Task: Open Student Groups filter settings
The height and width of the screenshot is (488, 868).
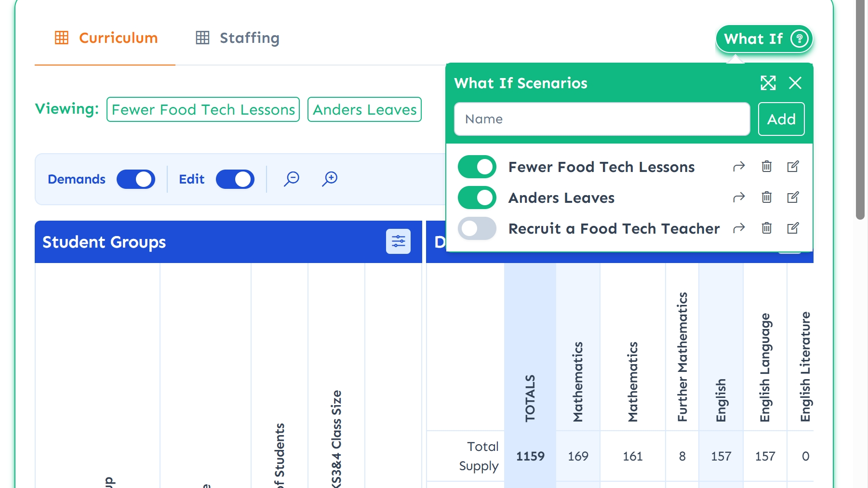Action: [398, 241]
